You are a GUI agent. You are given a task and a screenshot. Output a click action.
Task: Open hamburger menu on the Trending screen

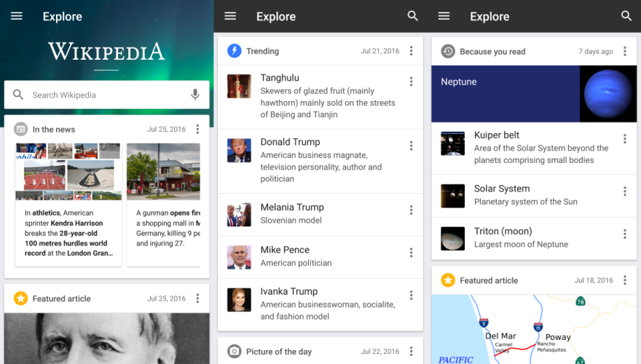[230, 16]
